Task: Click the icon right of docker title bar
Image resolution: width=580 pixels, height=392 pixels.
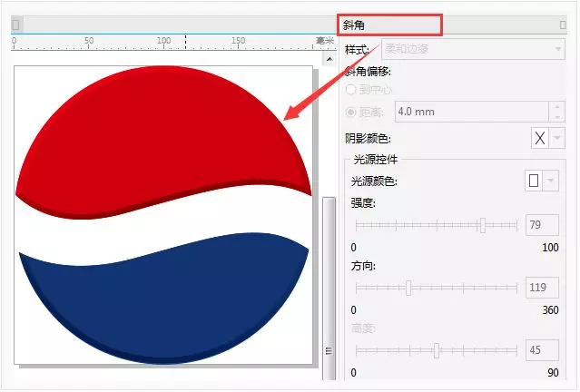Action: click(563, 25)
